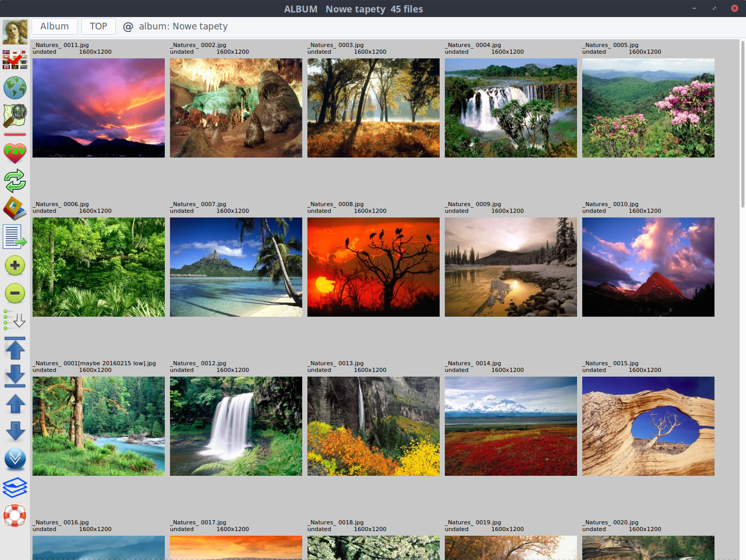Screen dimensions: 746x560
Task: Click the blue stacked layers icon
Action: coord(15,487)
